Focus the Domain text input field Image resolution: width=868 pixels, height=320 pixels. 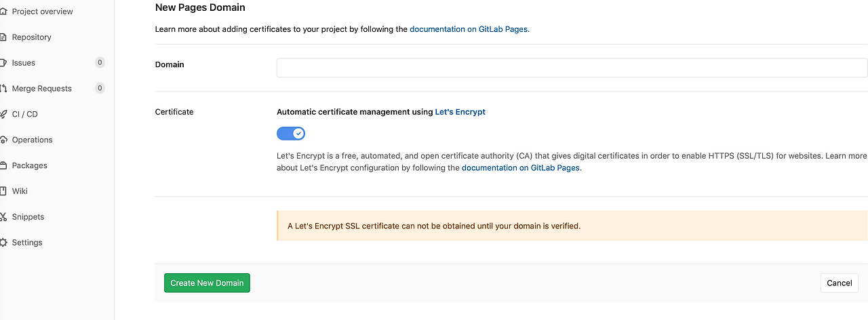pyautogui.click(x=572, y=68)
